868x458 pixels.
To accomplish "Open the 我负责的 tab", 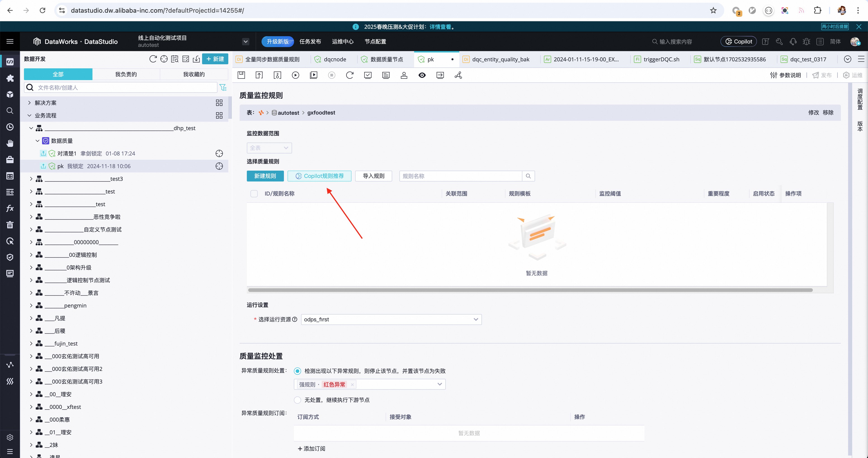I will coord(126,74).
